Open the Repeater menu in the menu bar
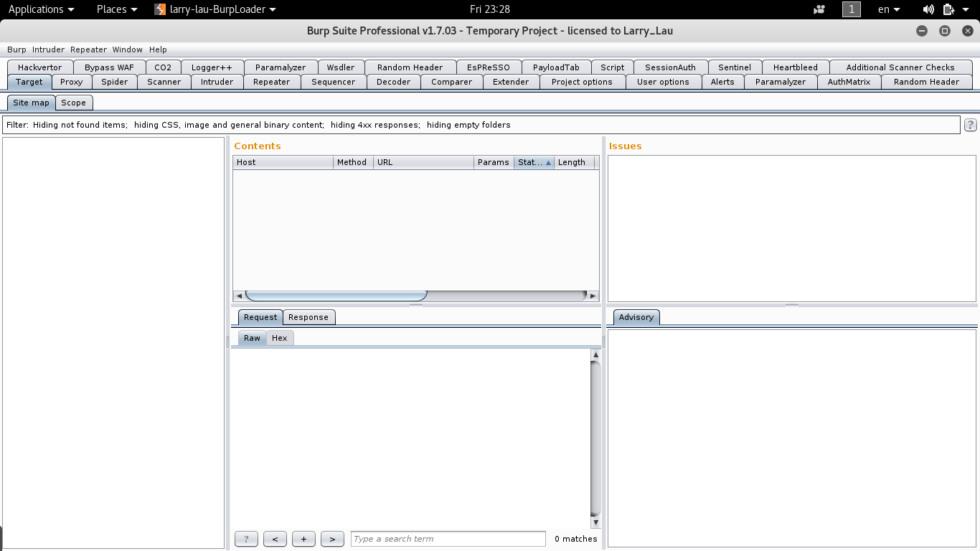Viewport: 980px width, 551px height. (88, 50)
